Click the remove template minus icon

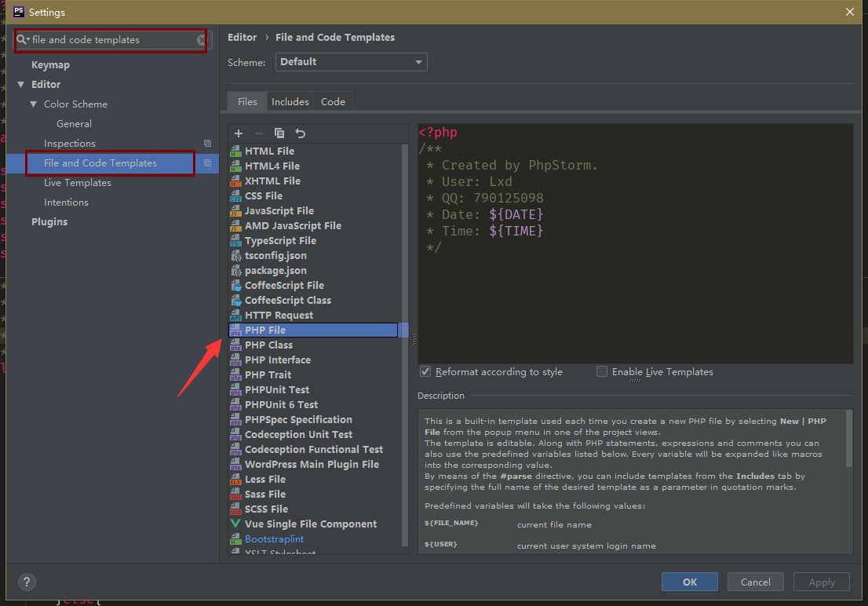pos(258,133)
